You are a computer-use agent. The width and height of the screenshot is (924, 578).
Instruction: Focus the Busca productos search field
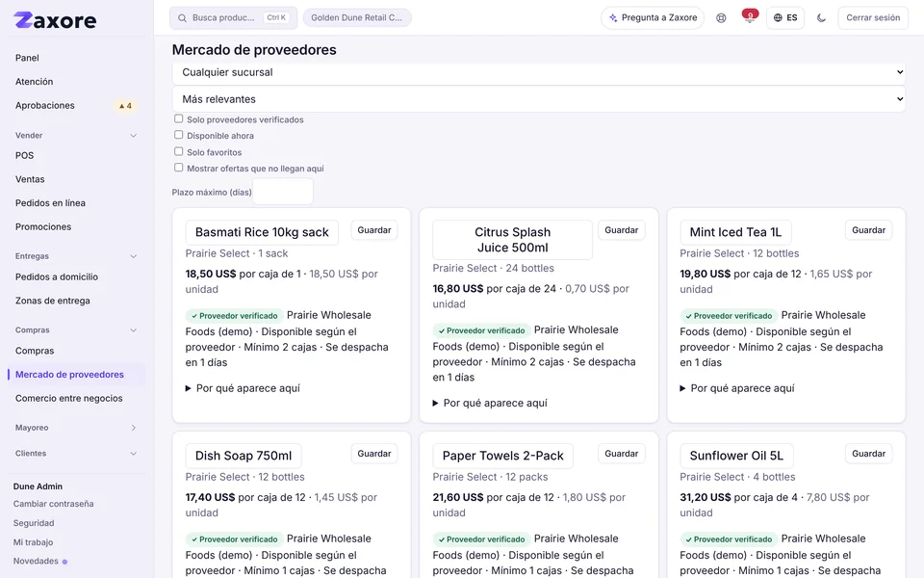tap(233, 17)
